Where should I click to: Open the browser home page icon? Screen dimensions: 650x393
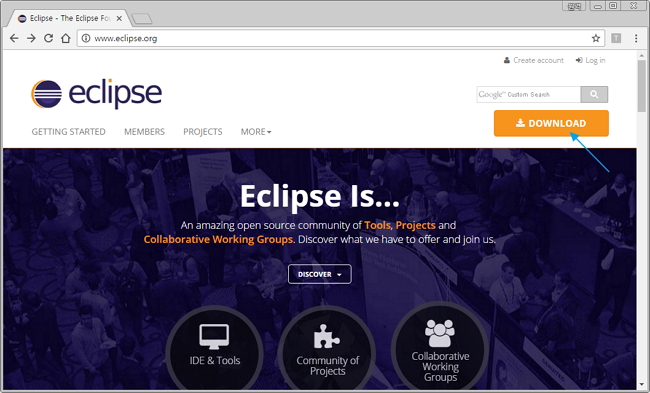[x=65, y=38]
